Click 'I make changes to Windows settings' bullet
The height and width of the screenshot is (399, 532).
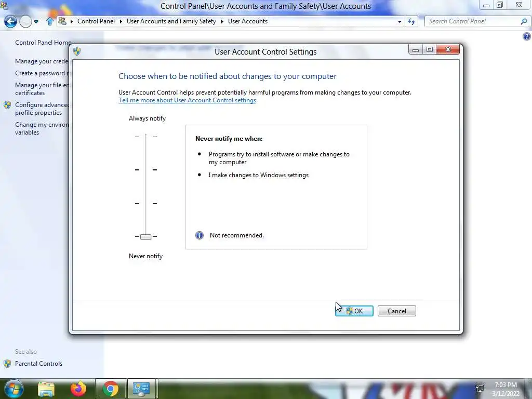point(259,175)
